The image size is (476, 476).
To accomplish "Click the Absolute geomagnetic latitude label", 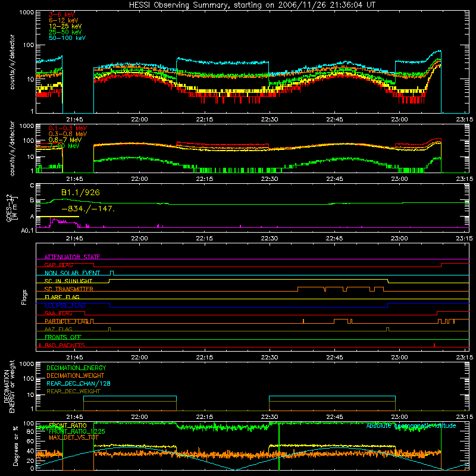I will (411, 425).
